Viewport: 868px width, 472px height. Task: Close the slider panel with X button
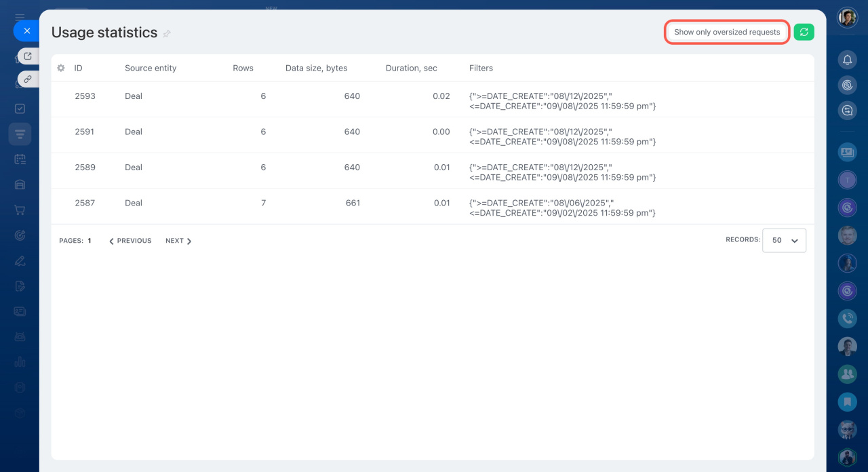point(26,31)
